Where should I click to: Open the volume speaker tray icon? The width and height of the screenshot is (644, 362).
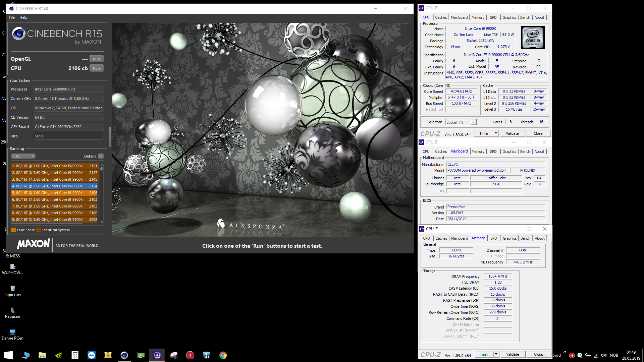click(604, 355)
